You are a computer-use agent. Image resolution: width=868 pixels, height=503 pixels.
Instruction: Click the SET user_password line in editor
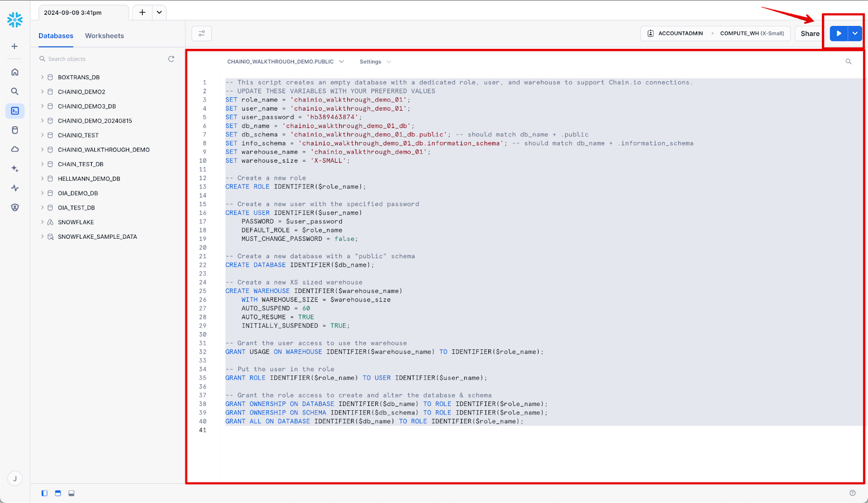293,117
